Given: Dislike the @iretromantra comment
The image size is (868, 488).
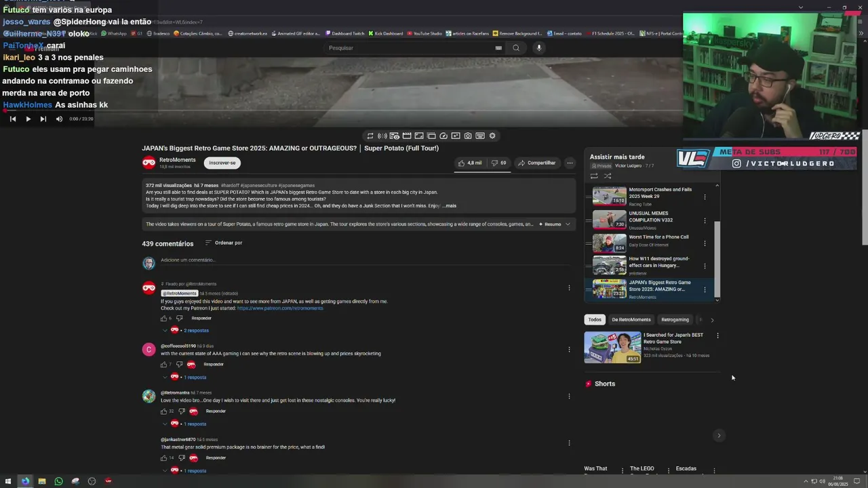Looking at the screenshot, I should (182, 411).
